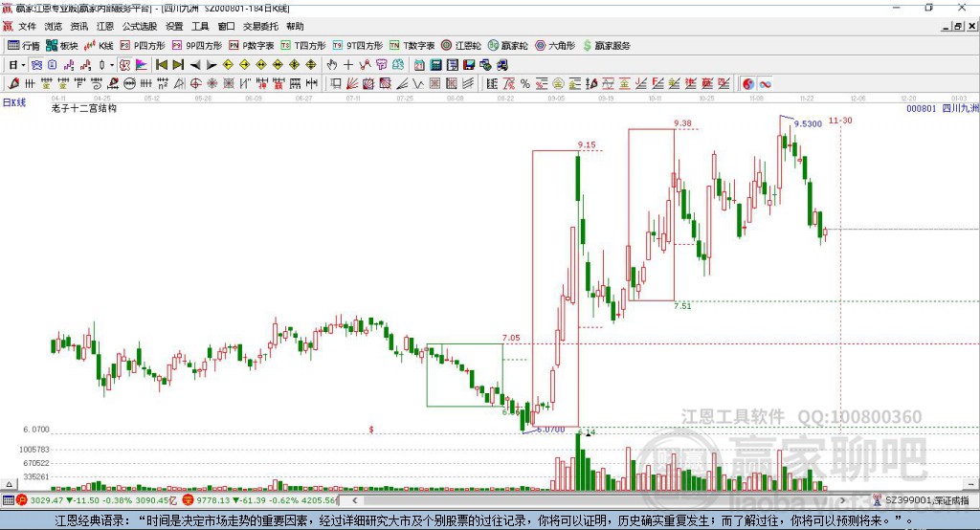Open the P数字表 tool
Viewport: 980px width, 530px height.
tap(252, 46)
